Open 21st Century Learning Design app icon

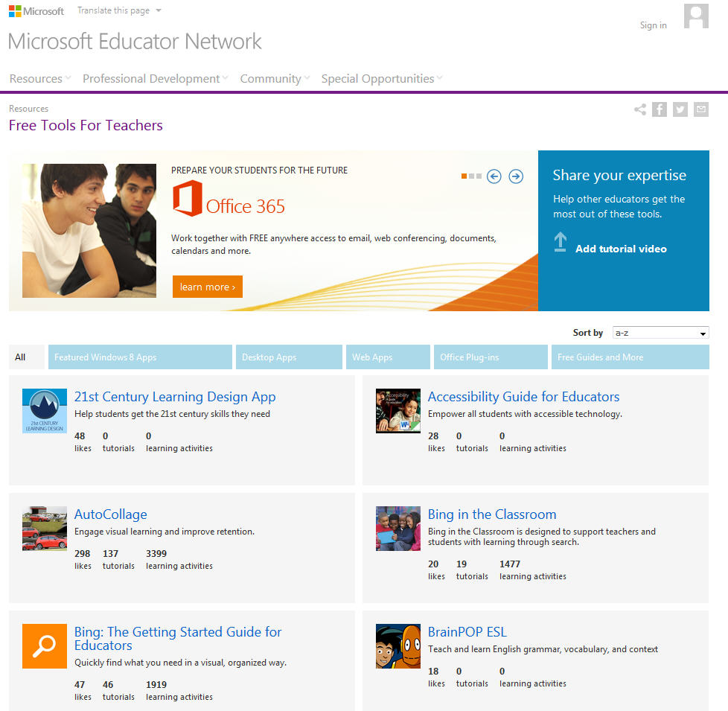point(45,411)
